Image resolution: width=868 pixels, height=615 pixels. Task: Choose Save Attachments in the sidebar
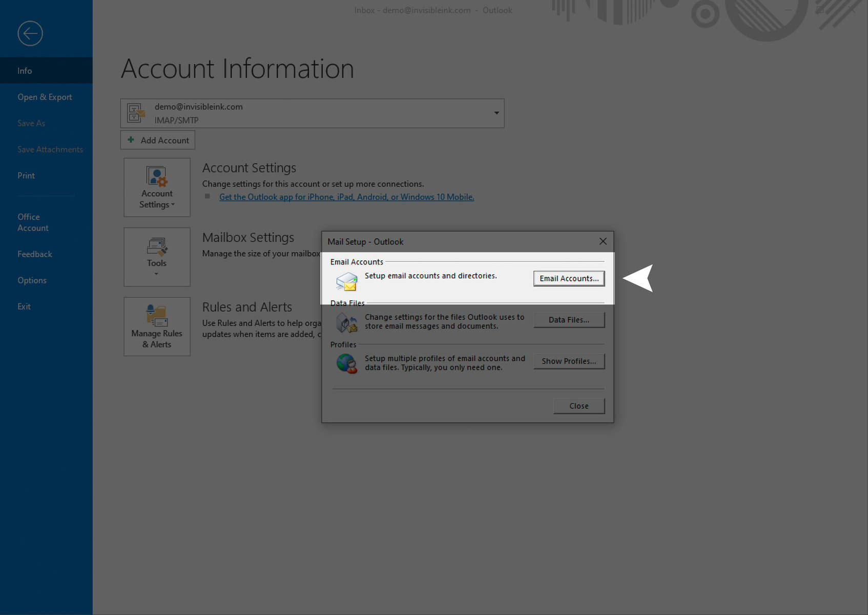pyautogui.click(x=46, y=149)
